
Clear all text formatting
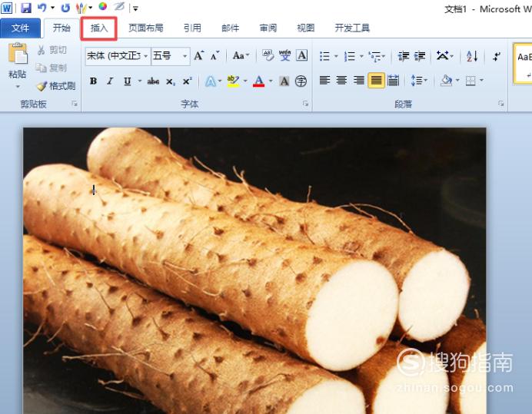[268, 55]
